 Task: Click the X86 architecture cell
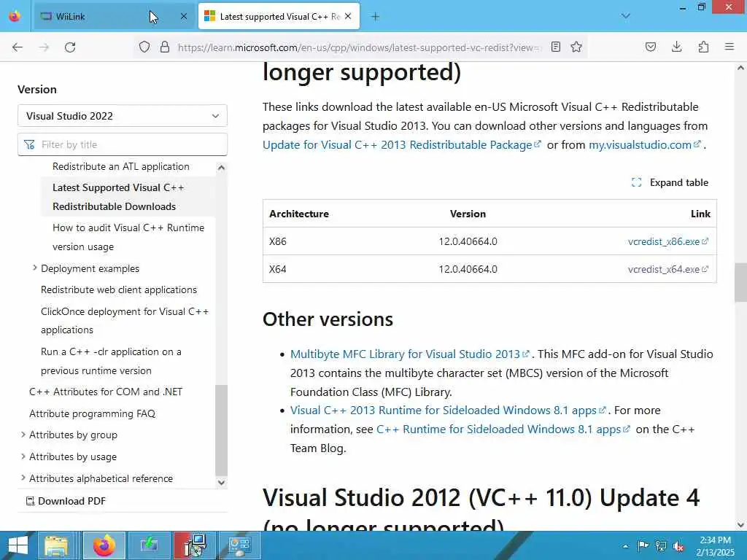click(x=278, y=241)
